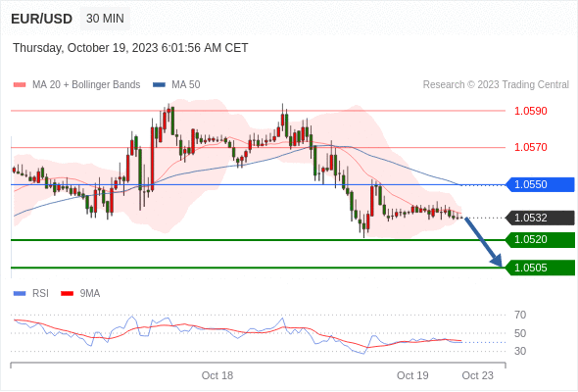Viewport: 578px width, 392px height.
Task: Click the RSI legend blue swatch
Action: pyautogui.click(x=20, y=294)
